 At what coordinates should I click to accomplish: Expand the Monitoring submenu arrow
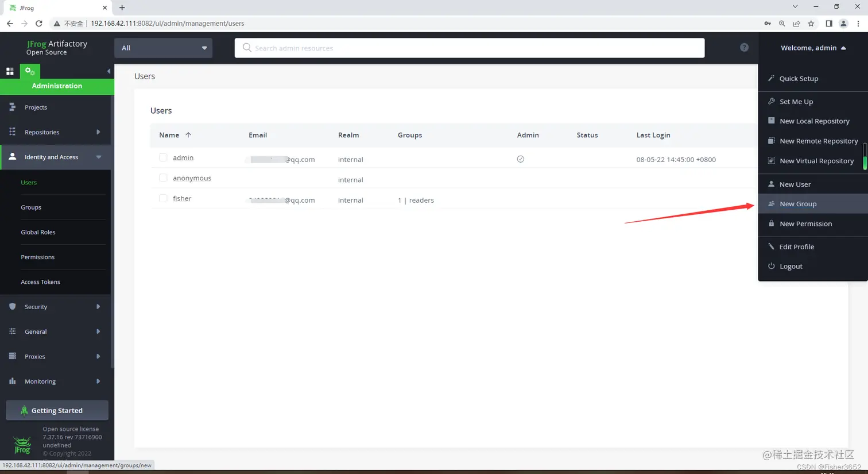[98, 381]
